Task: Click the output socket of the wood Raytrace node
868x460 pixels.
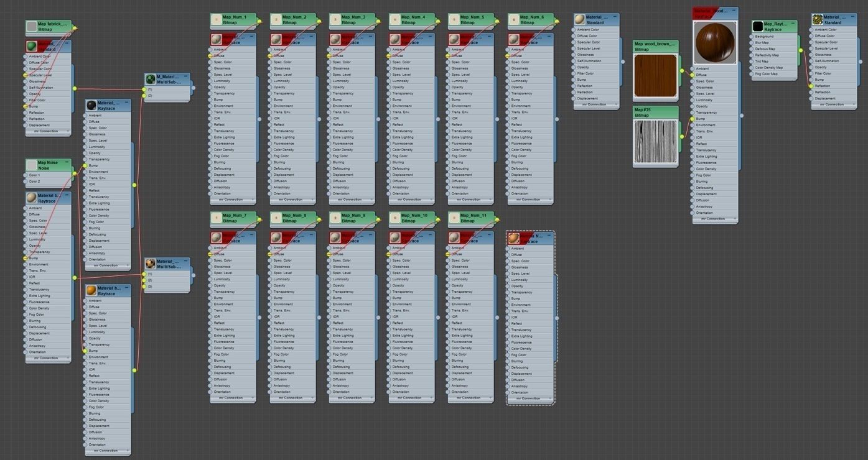Action: tap(740, 115)
